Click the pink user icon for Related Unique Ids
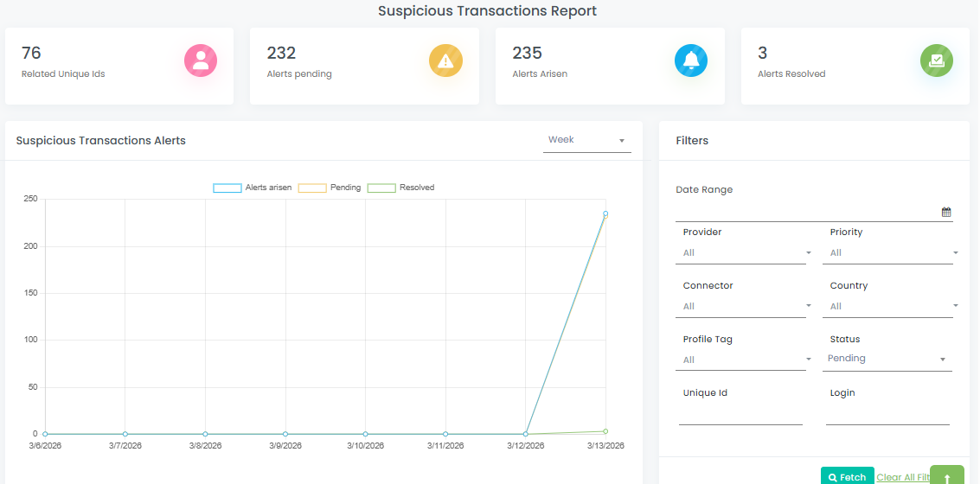The height and width of the screenshot is (484, 980). click(201, 60)
